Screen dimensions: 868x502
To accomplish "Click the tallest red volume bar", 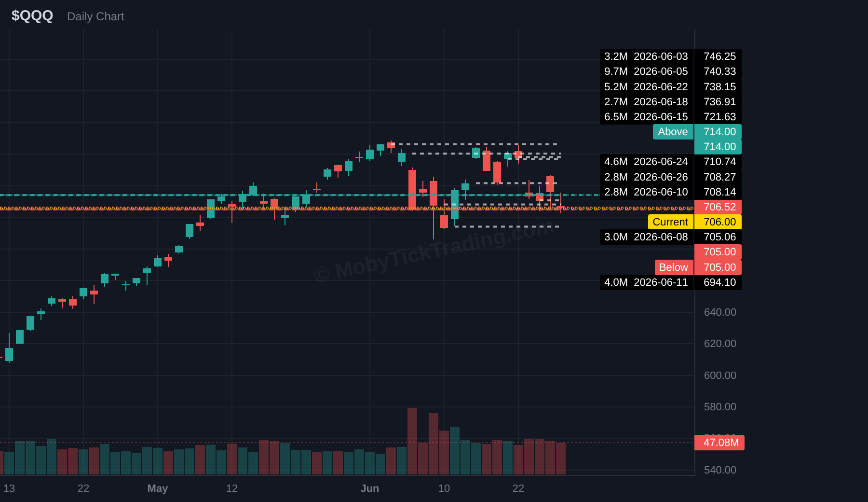I will (x=412, y=441).
